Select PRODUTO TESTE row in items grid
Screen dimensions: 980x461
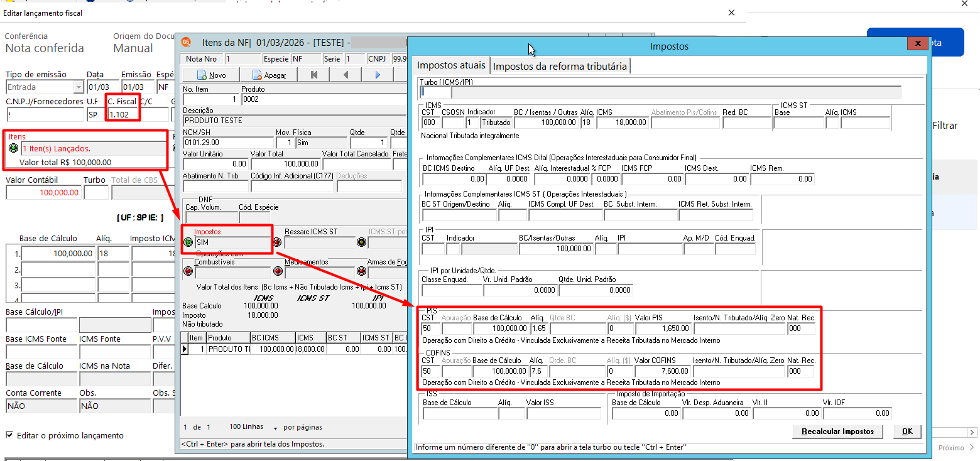pos(295,349)
